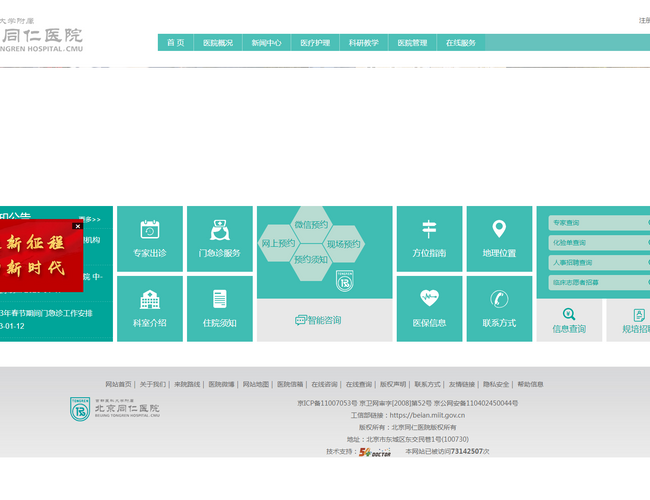Open the 联系方式 phone icon tile
The width and height of the screenshot is (650, 500).
click(x=499, y=308)
